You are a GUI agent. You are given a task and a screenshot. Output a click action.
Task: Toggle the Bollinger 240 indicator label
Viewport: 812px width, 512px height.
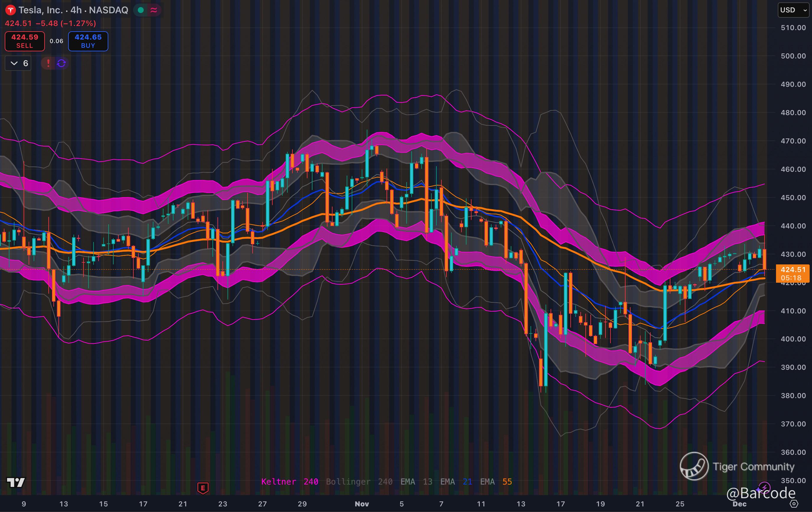point(359,482)
